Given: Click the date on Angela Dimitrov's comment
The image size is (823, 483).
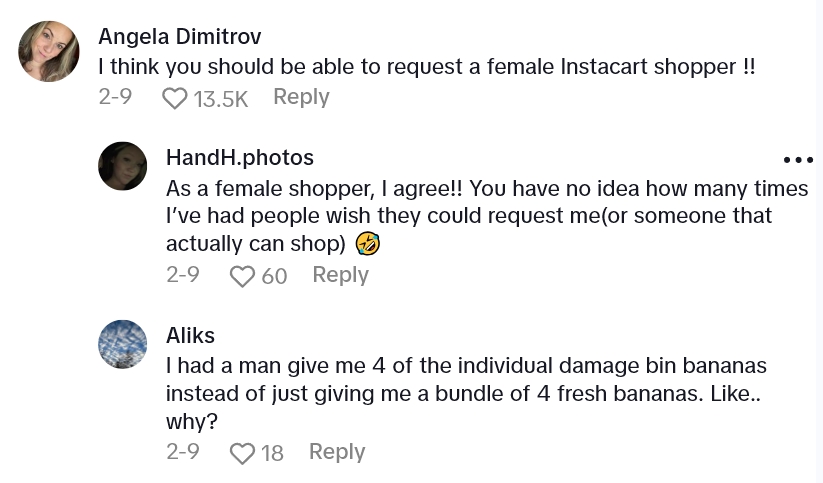Looking at the screenshot, I should (114, 97).
